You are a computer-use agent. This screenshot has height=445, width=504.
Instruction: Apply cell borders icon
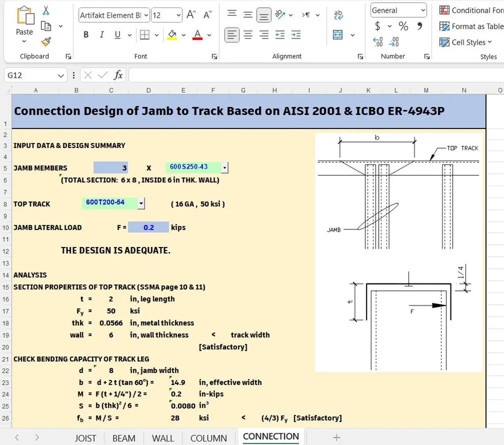144,35
